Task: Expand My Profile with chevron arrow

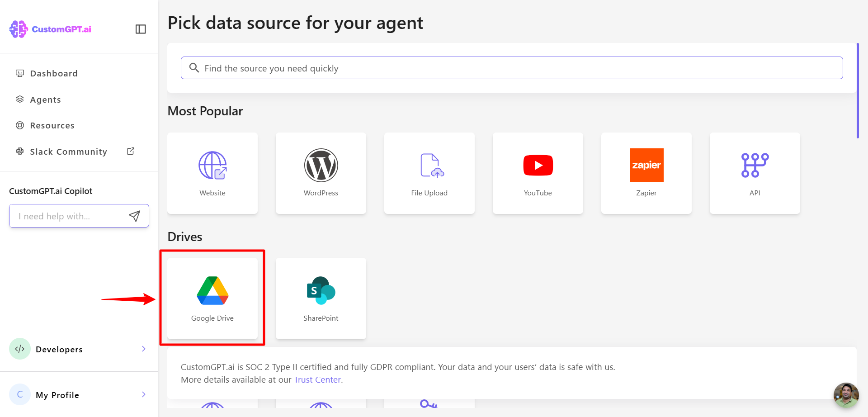Action: pos(144,394)
